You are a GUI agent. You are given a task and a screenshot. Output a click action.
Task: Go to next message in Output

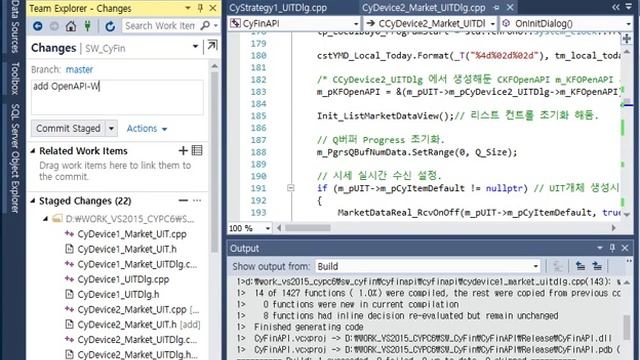point(597,266)
